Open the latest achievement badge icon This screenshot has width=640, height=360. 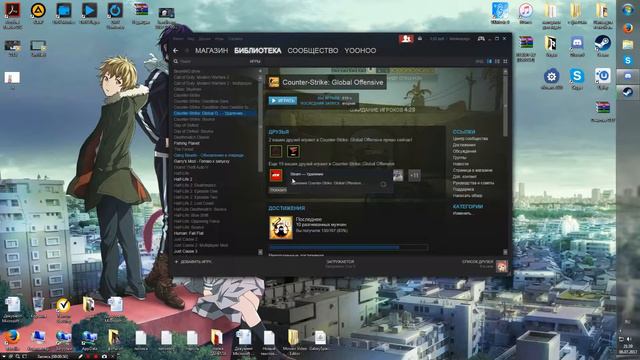pyautogui.click(x=281, y=227)
